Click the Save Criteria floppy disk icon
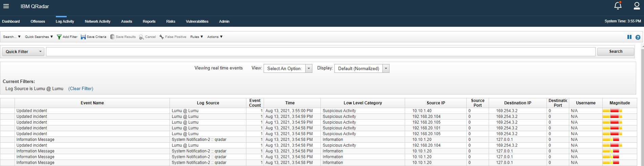644x166 pixels. point(83,37)
